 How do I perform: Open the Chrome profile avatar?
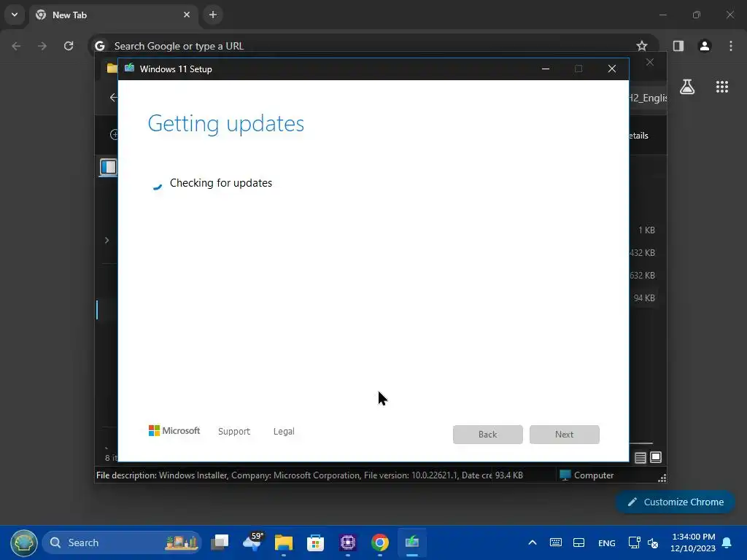click(705, 46)
